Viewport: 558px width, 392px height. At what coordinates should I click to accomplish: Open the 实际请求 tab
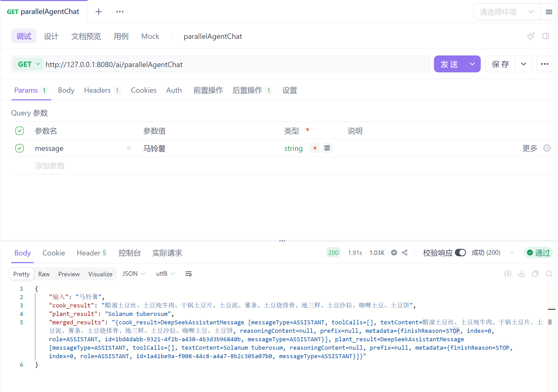(x=167, y=253)
